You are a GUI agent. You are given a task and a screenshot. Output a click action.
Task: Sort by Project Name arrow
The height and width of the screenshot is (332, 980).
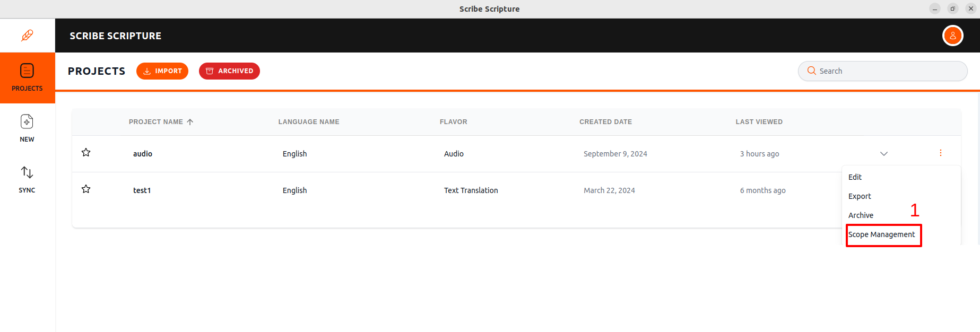(190, 122)
